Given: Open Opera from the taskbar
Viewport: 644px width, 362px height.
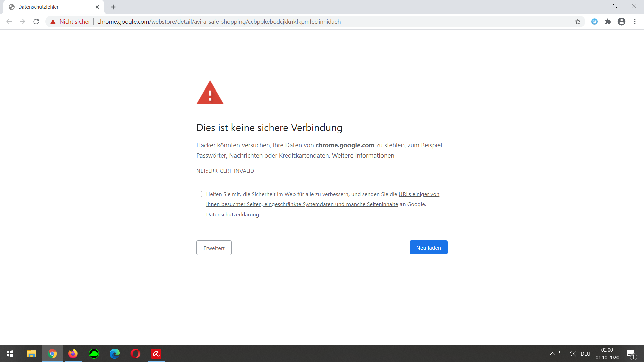Looking at the screenshot, I should pyautogui.click(x=135, y=353).
